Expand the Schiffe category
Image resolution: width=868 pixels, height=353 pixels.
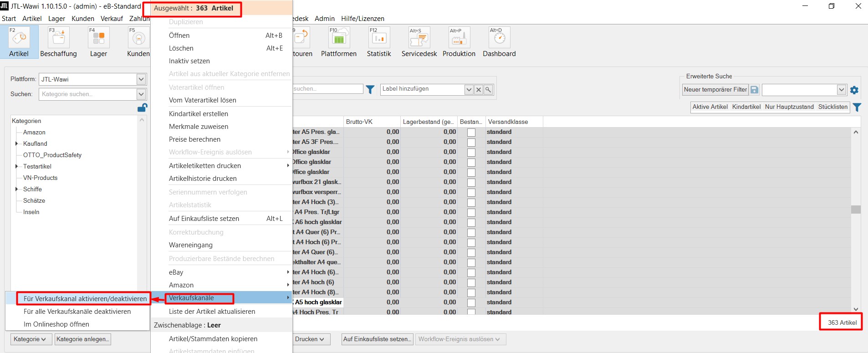point(17,189)
